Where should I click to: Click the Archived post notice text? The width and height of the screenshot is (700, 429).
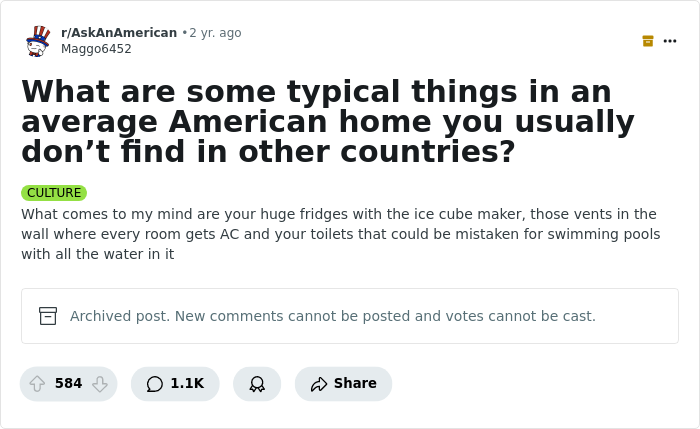pyautogui.click(x=332, y=316)
